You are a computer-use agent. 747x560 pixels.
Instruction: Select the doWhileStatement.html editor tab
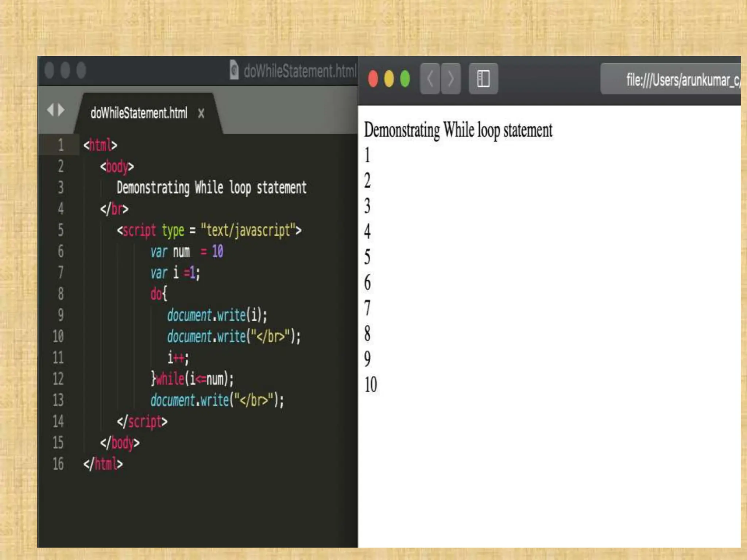coord(139,113)
